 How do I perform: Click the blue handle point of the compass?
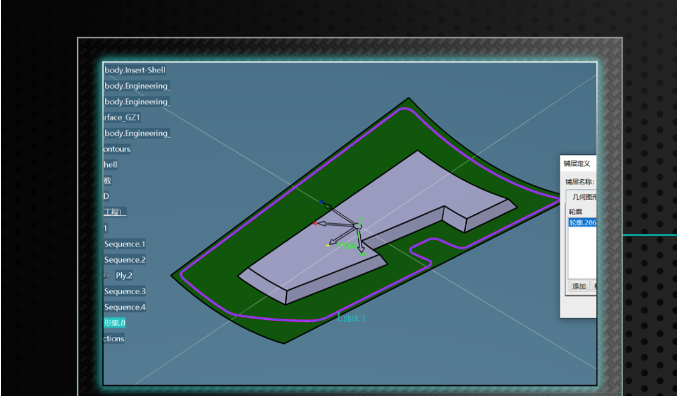tap(321, 202)
